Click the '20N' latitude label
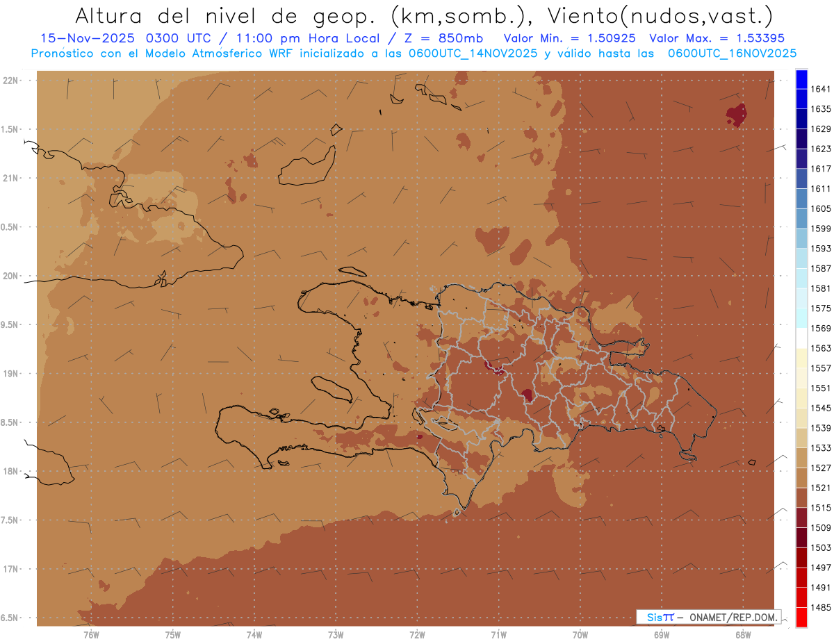 coord(11,276)
